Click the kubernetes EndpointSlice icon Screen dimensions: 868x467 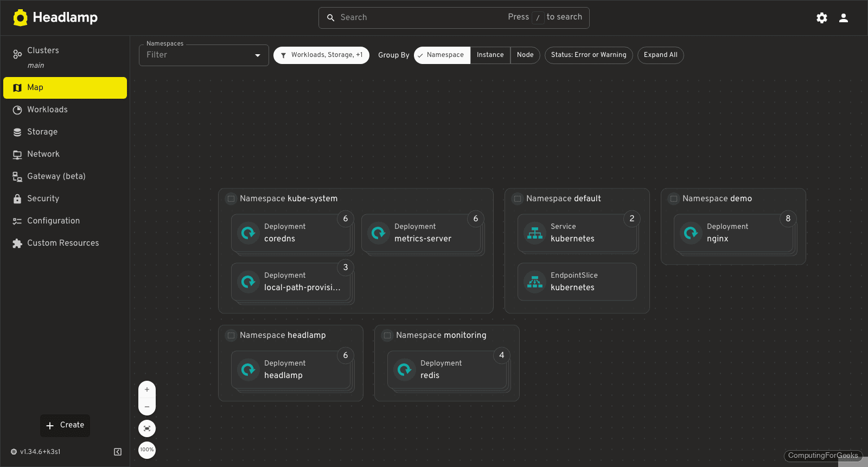tap(535, 282)
